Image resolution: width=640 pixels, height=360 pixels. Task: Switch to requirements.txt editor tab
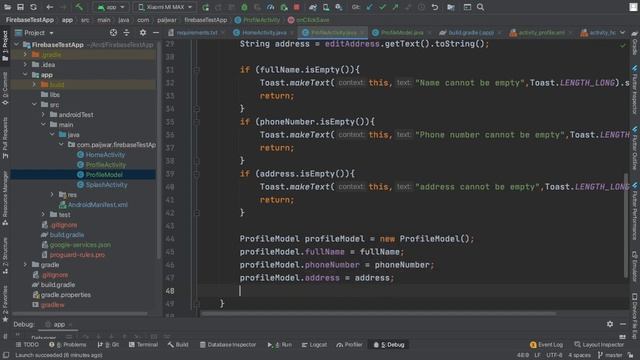(197, 32)
